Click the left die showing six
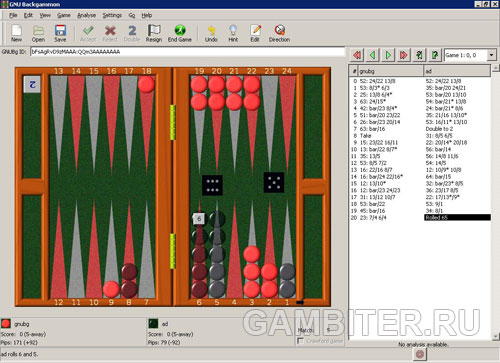 point(212,185)
